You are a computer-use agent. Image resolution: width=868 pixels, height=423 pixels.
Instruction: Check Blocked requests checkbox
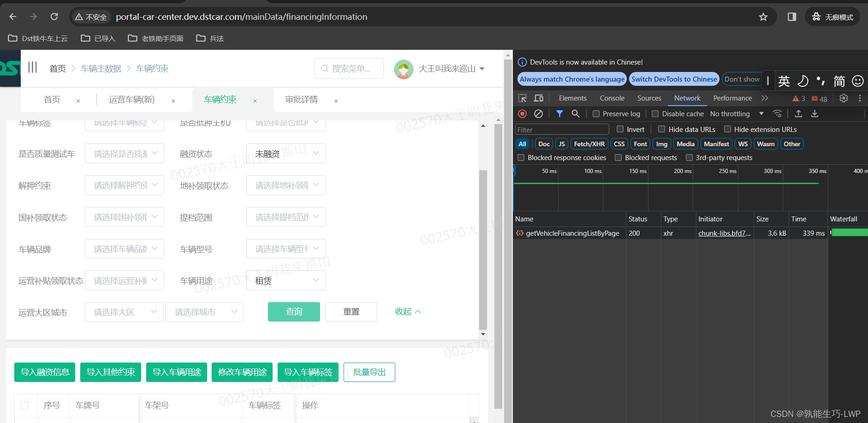point(618,158)
